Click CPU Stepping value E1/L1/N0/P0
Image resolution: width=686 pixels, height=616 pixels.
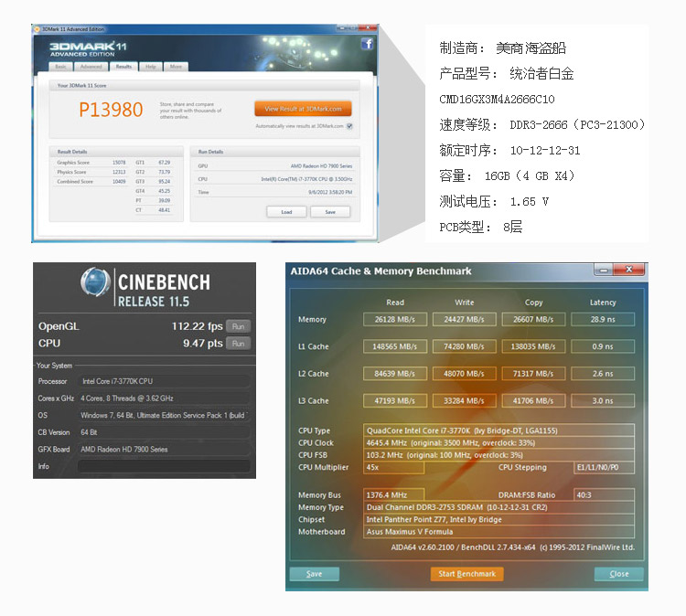[604, 467]
